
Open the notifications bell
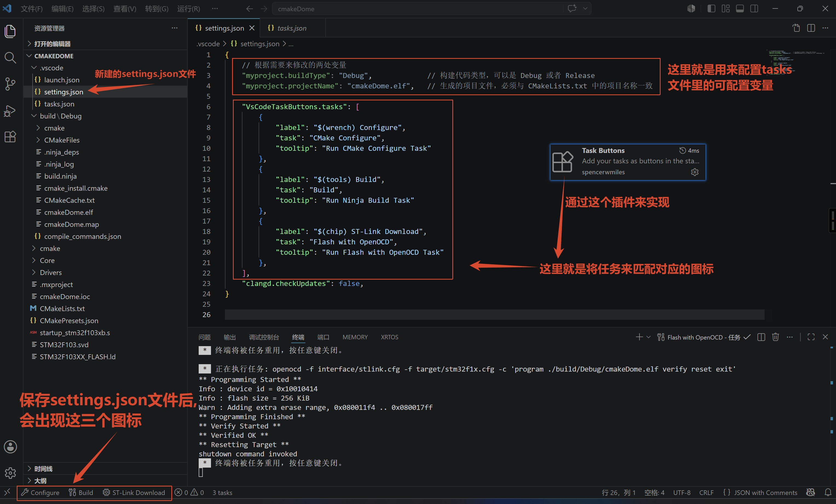[828, 493]
